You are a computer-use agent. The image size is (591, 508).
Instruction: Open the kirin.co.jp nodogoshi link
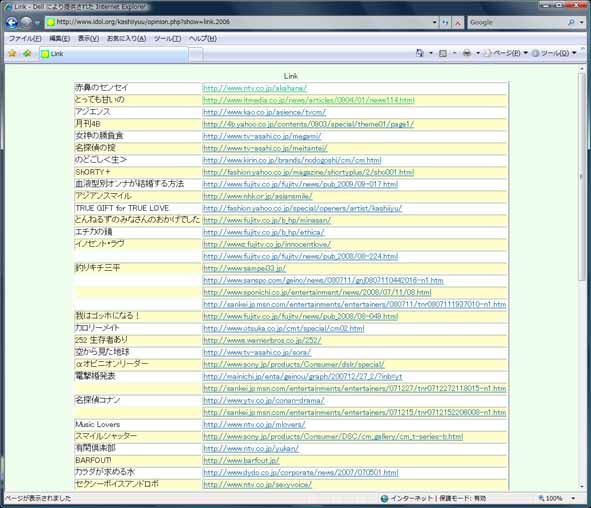click(292, 161)
